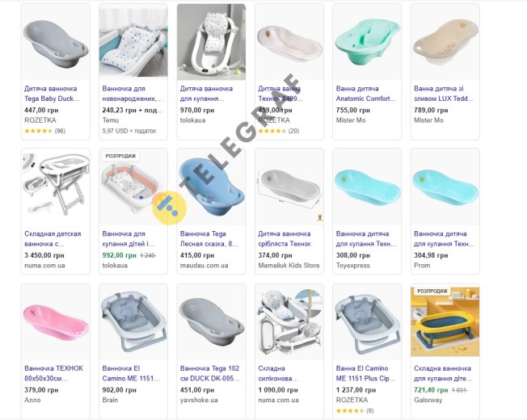The height and width of the screenshot is (420, 527).
Task: Click the Prom 304,98 грн turquoise bathtub image
Action: pos(445,187)
